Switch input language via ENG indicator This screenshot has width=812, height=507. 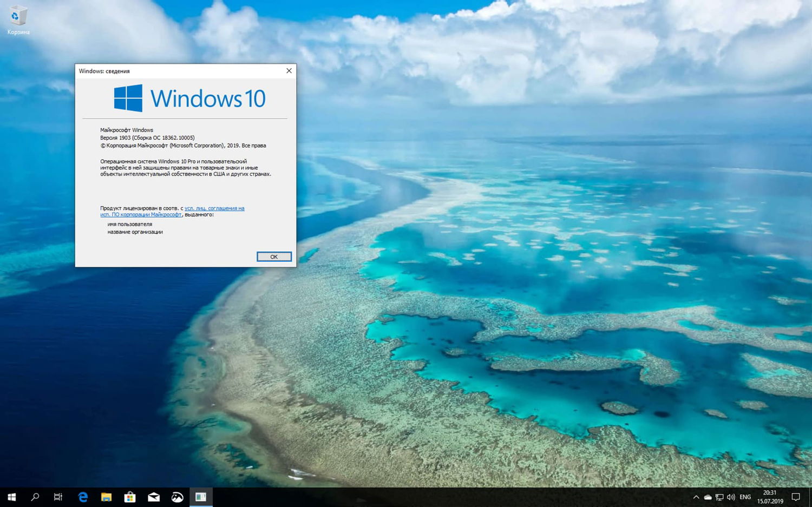pos(745,497)
